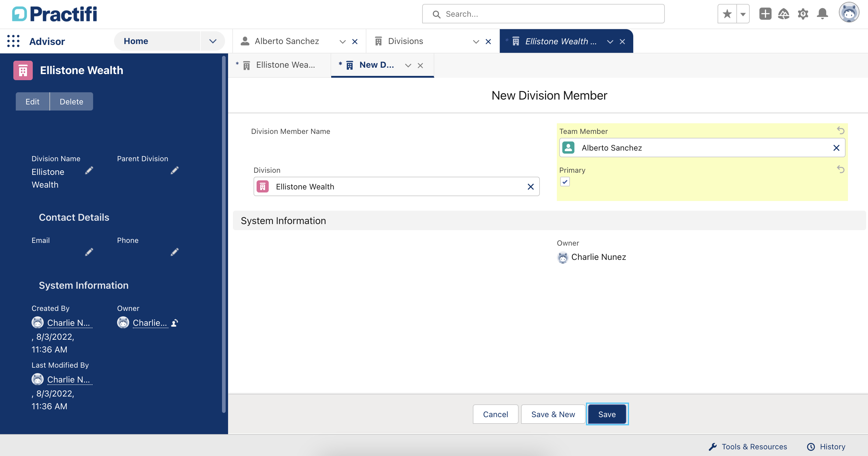Click the Save & New button

click(x=553, y=414)
